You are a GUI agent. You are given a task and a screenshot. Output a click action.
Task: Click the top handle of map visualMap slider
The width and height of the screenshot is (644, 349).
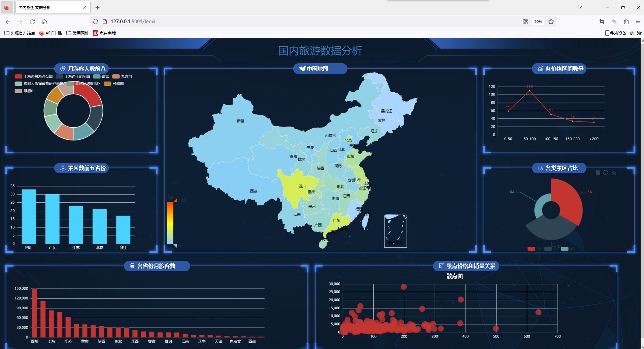point(175,200)
